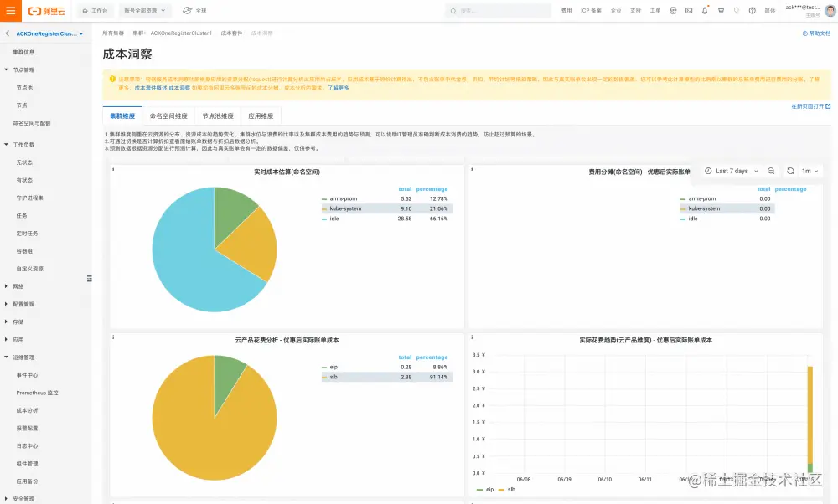Open 容器组 in sidebar
This screenshot has height=504, width=838.
coord(24,251)
